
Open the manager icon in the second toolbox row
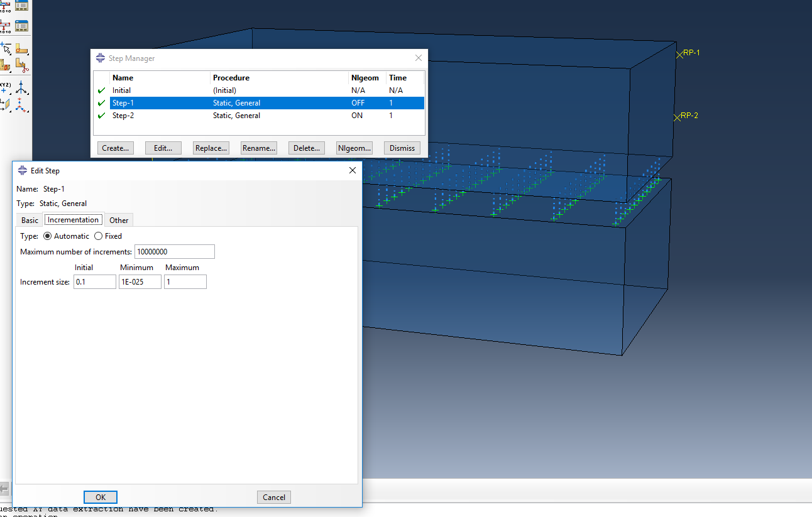pos(22,26)
